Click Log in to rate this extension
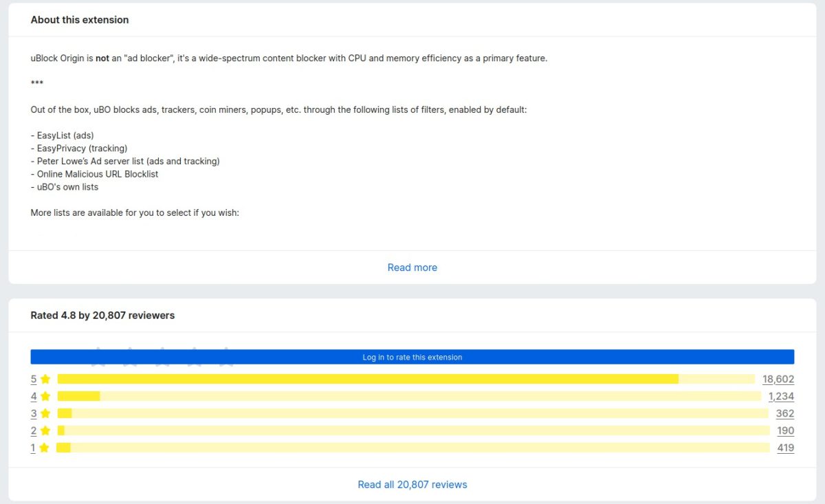 (412, 357)
